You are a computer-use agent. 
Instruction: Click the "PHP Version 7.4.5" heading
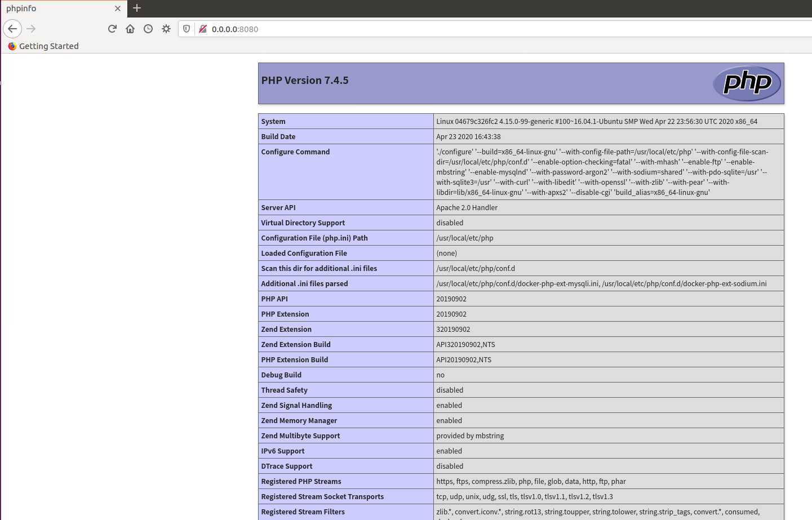[x=305, y=81]
